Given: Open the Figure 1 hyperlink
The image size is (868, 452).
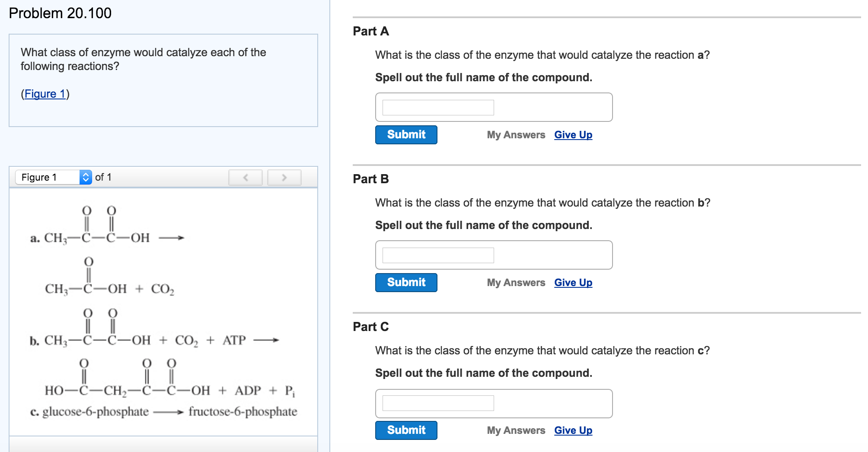Looking at the screenshot, I should click(x=45, y=94).
